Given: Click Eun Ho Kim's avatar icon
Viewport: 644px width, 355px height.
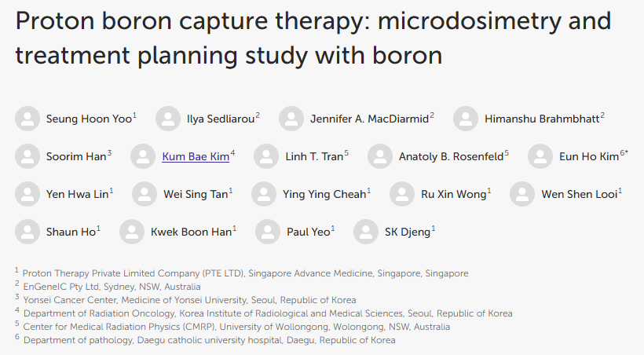Looking at the screenshot, I should pyautogui.click(x=540, y=156).
